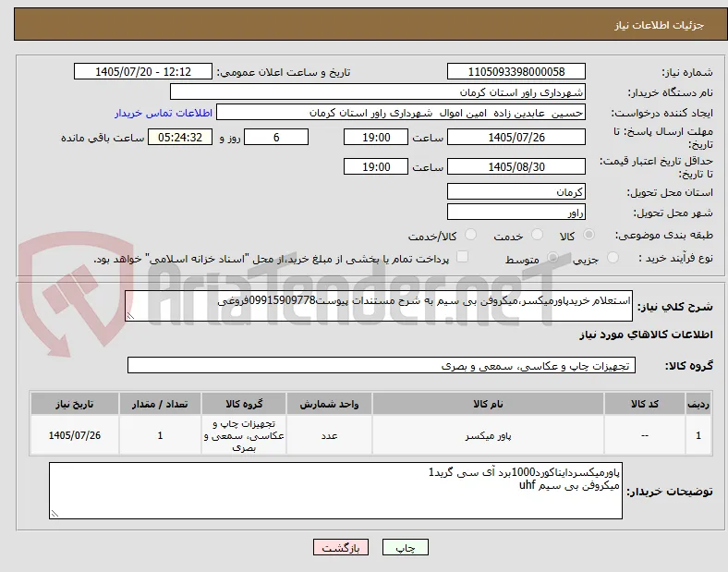Click the buyer organization name field

378,91
